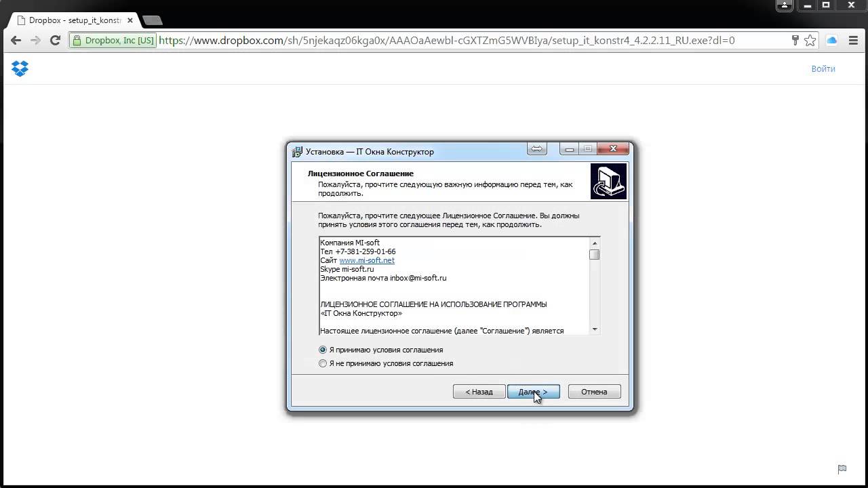The height and width of the screenshot is (488, 868).
Task: Click the installer computer graphic icon
Action: coord(608,182)
